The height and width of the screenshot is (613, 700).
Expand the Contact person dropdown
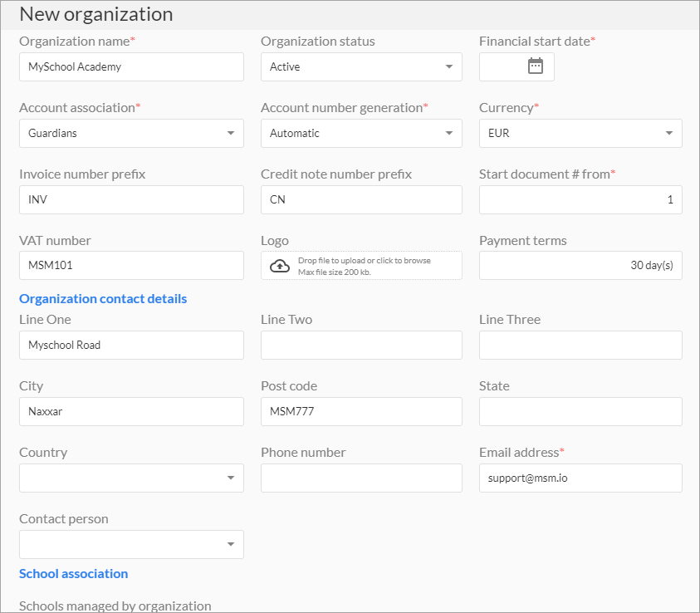click(131, 544)
